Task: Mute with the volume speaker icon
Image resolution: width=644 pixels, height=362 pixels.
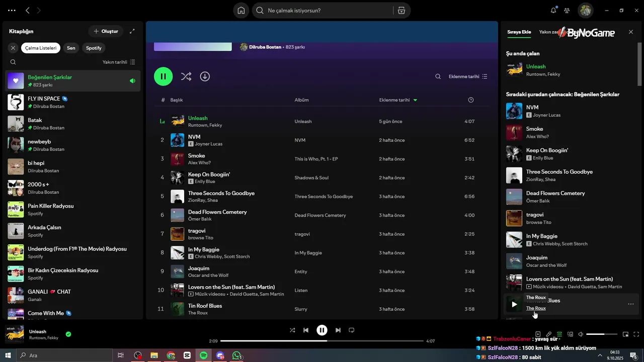Action: pos(581,334)
